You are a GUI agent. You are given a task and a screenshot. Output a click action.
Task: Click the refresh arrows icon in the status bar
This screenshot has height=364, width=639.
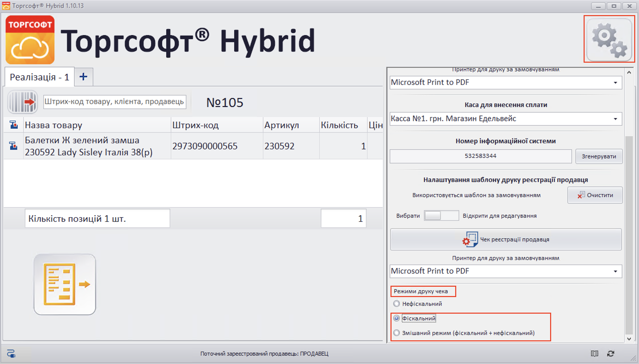(x=611, y=353)
